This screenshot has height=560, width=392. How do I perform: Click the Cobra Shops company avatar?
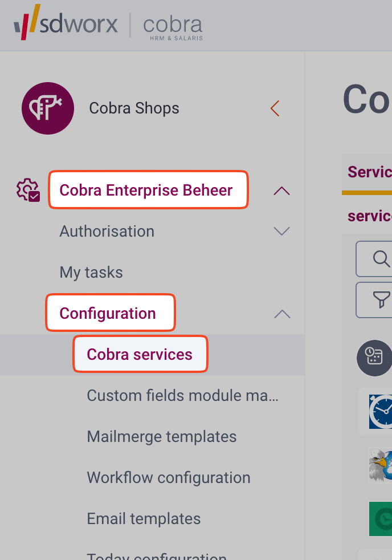click(x=48, y=108)
